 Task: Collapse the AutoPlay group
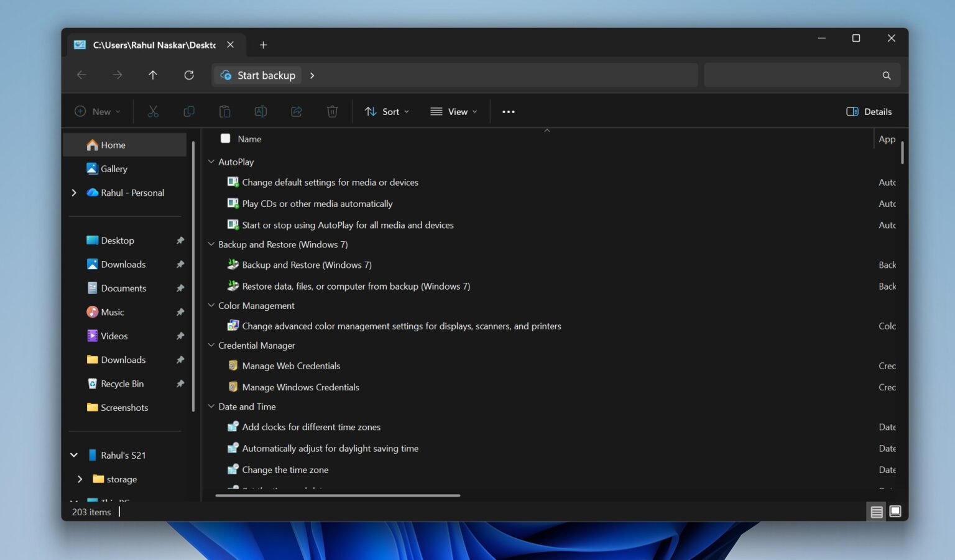211,162
